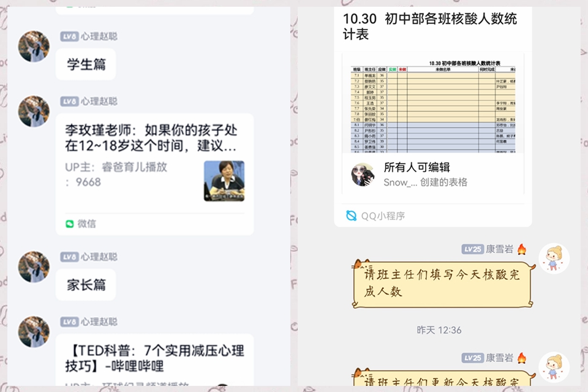Open the 10.30 初中部各班核酸人数统计表 card title
The width and height of the screenshot is (588, 392).
pos(430,26)
